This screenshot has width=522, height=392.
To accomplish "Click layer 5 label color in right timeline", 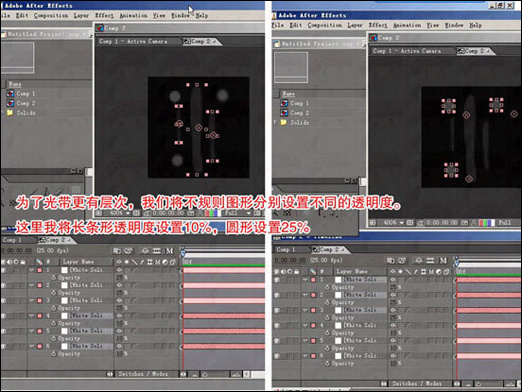I will [313, 341].
